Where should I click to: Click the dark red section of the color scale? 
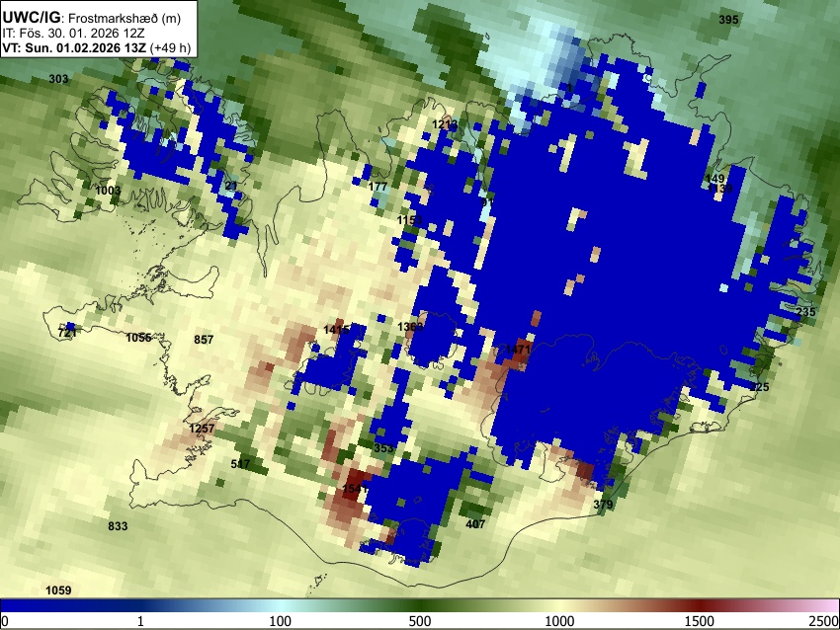700,605
